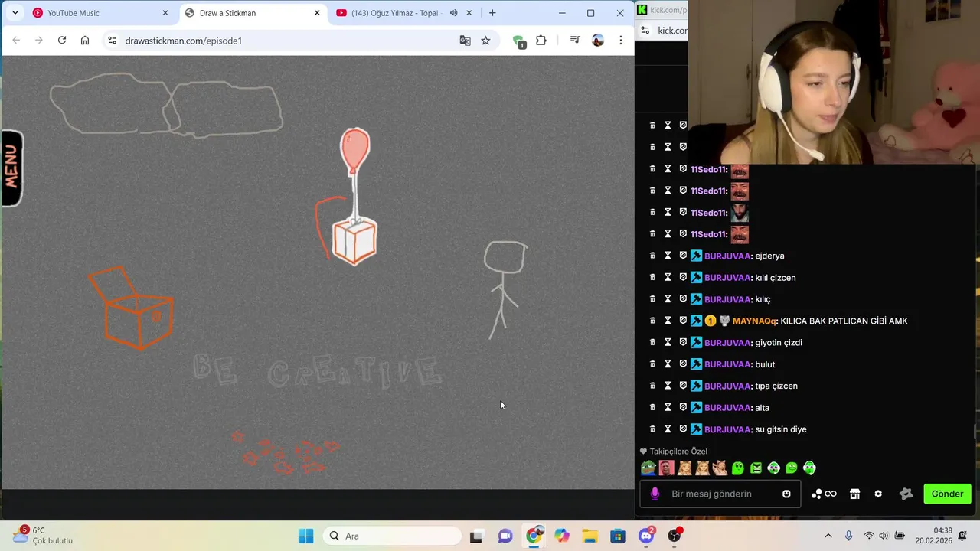This screenshot has width=980, height=551.
Task: Open Task View on the taskbar
Action: (476, 536)
